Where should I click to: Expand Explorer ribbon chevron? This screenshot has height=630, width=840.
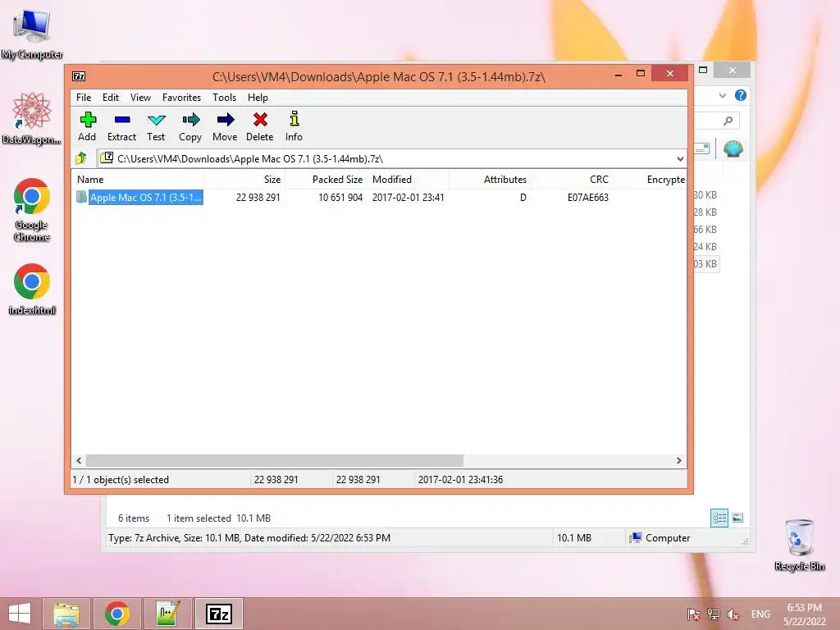(722, 95)
